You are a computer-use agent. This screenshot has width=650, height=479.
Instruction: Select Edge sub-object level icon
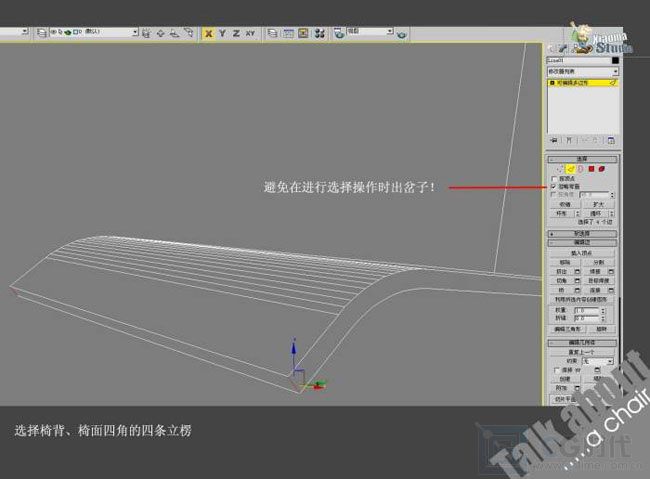(x=569, y=169)
